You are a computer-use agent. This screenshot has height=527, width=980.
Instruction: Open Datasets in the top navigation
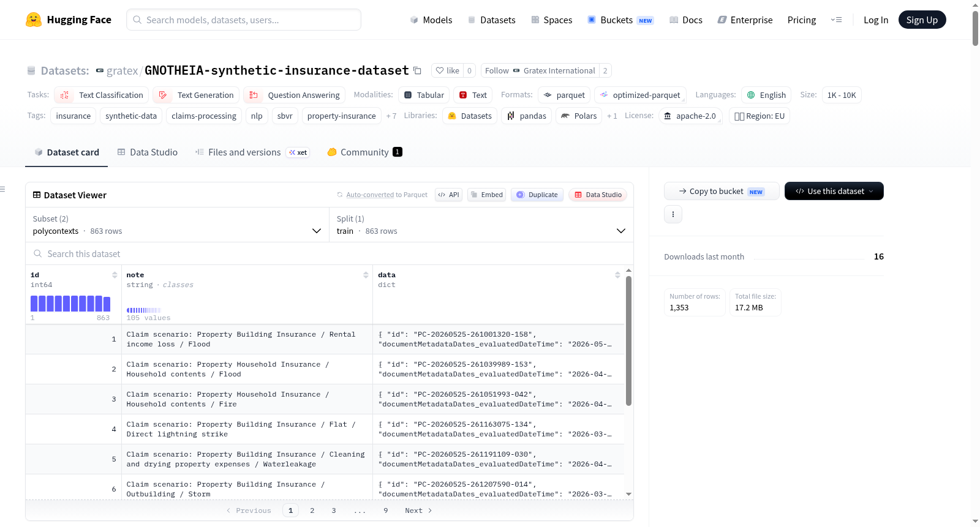point(491,20)
